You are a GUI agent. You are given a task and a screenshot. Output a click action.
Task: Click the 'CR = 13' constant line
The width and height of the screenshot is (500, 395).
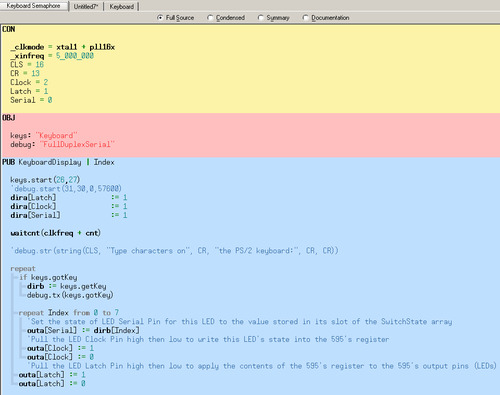pyautogui.click(x=25, y=73)
